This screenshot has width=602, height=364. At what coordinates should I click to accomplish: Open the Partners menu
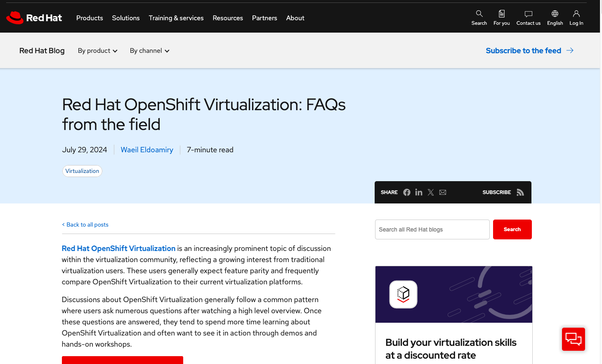tap(264, 18)
